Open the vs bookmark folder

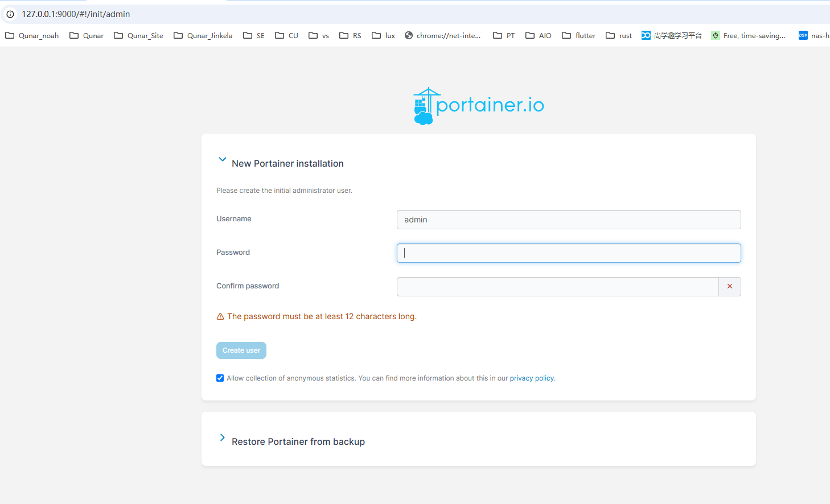(319, 35)
